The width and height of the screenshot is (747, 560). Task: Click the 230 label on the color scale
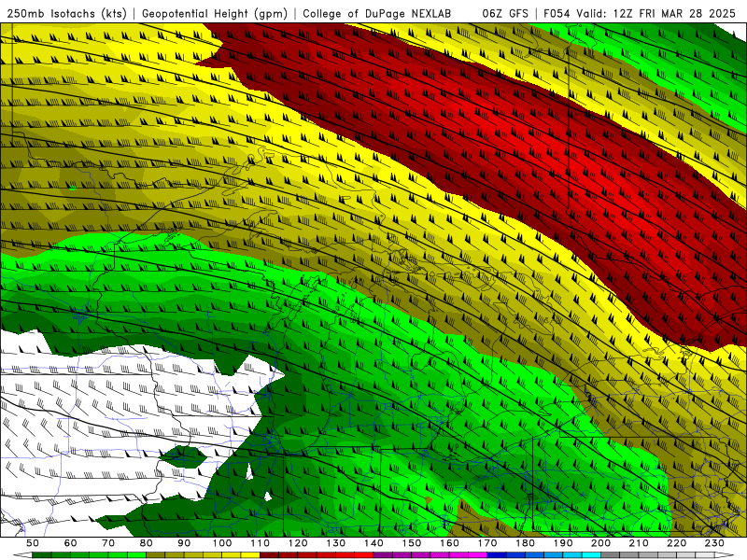(714, 543)
